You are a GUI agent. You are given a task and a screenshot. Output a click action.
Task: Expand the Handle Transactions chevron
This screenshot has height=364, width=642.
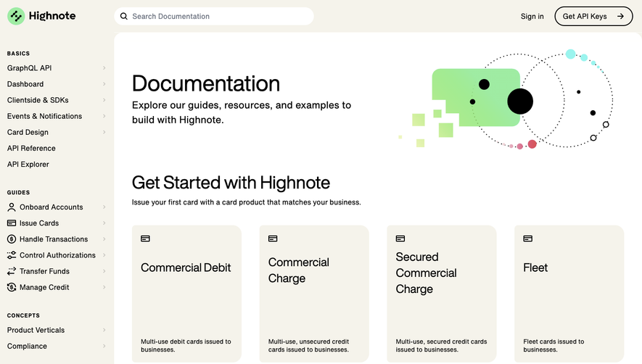104,239
